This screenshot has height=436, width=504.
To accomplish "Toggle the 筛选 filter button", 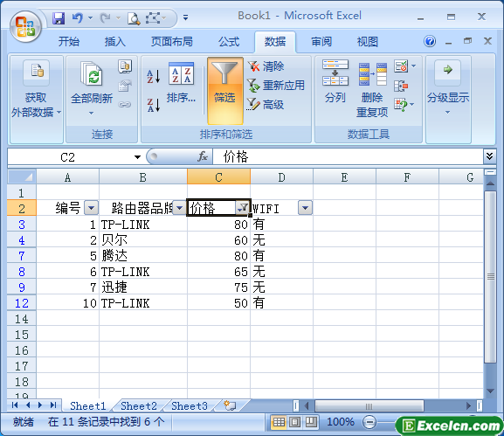I will (x=224, y=91).
